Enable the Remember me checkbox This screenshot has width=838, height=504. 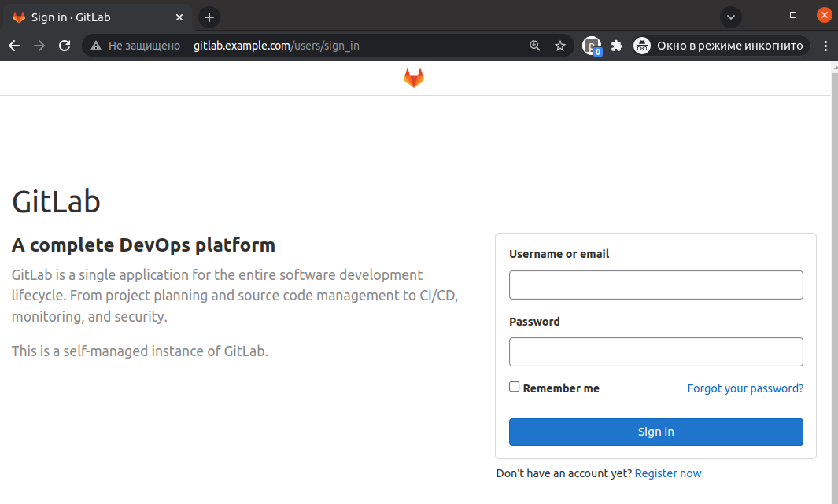[x=514, y=387]
